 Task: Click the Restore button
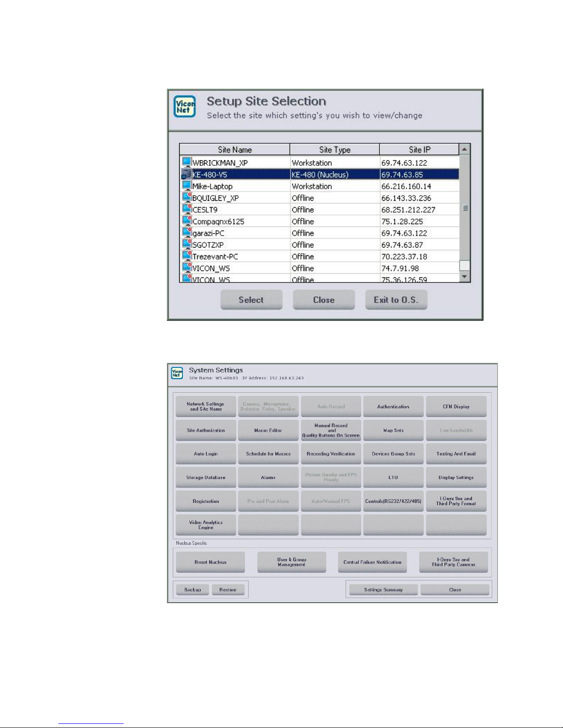click(228, 590)
